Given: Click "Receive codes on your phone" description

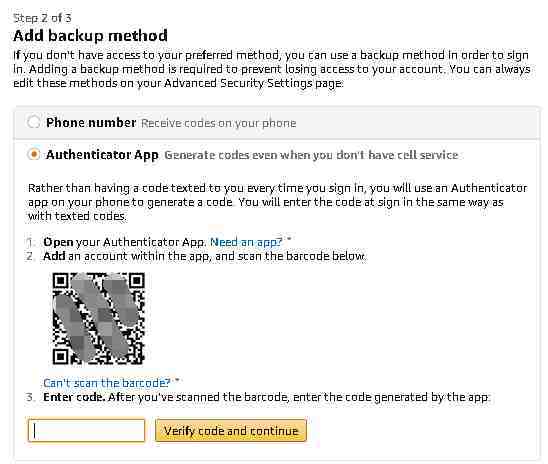Looking at the screenshot, I should point(219,123).
